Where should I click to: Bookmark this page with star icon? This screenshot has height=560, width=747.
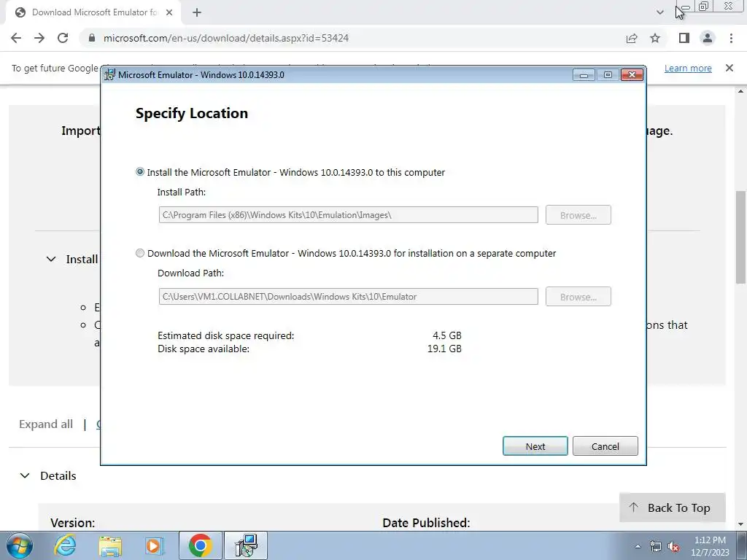click(655, 38)
